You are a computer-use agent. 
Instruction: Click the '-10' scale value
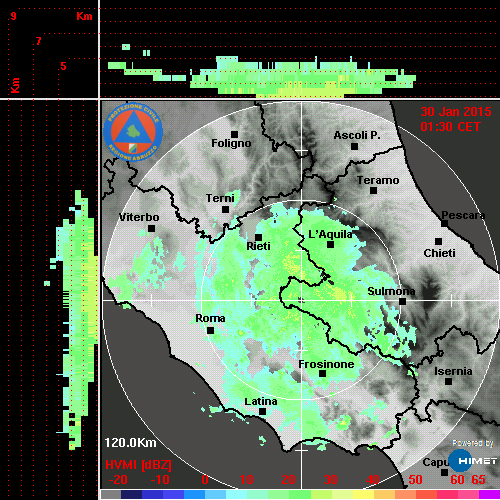[160, 480]
